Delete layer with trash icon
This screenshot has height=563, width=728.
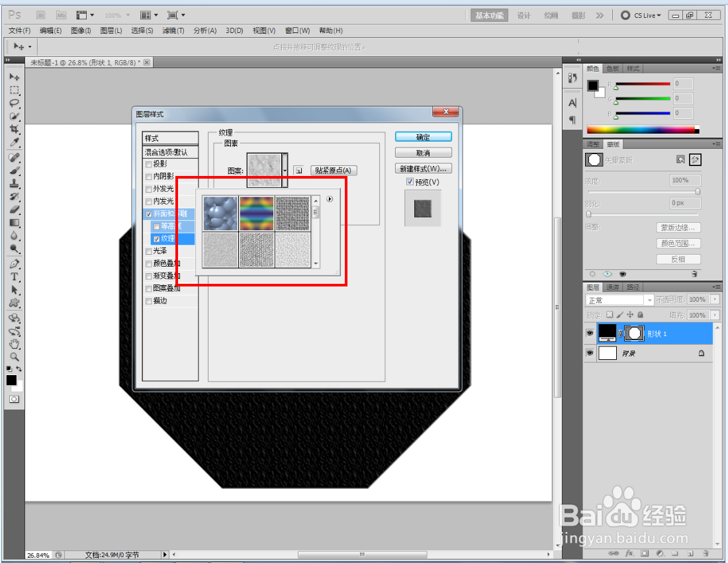click(705, 553)
